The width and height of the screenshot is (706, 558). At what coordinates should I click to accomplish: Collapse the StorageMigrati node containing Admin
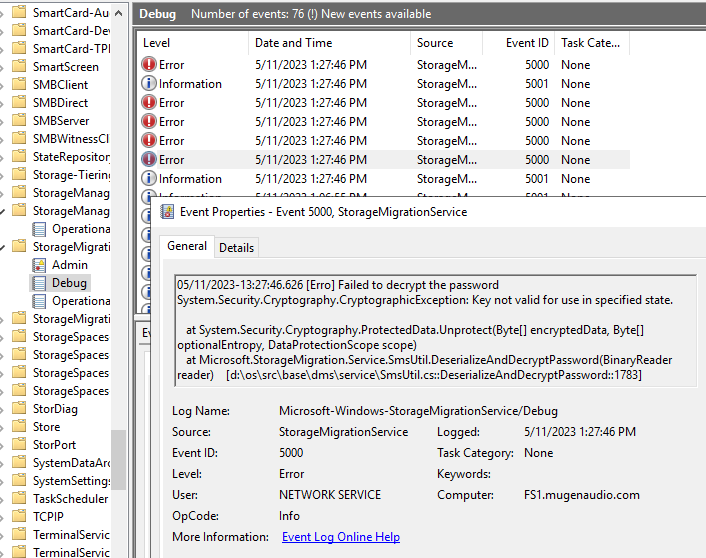pos(3,247)
